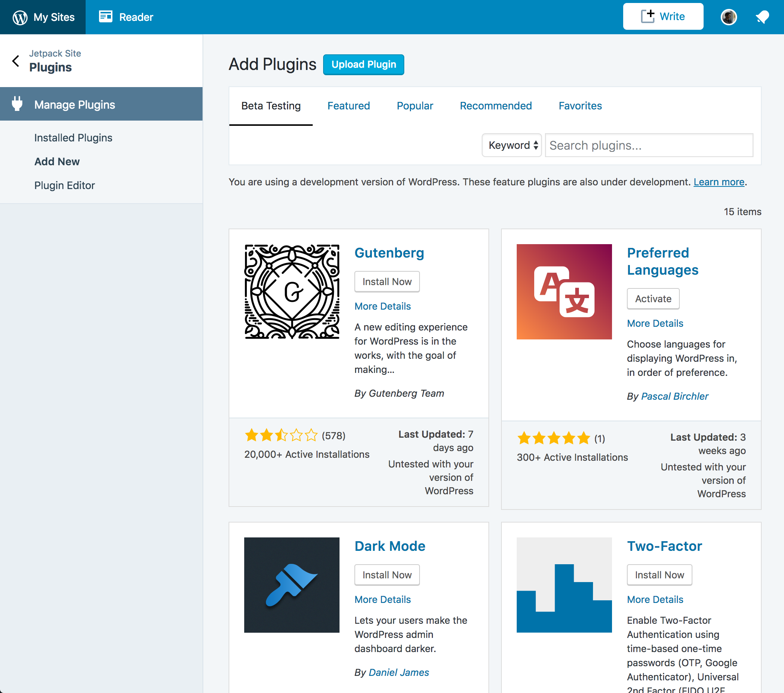Switch to the Featured tab
This screenshot has width=784, height=693.
(348, 106)
